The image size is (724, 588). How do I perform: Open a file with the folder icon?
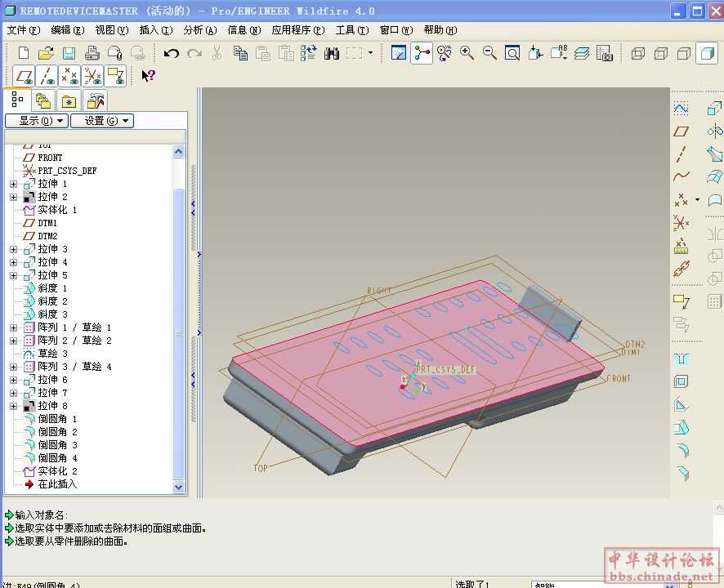pyautogui.click(x=47, y=53)
